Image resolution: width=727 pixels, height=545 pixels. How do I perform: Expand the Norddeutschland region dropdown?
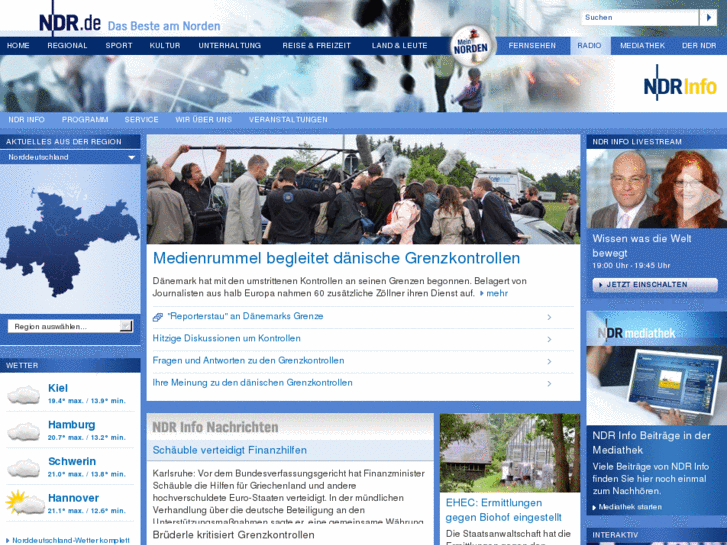pyautogui.click(x=132, y=157)
